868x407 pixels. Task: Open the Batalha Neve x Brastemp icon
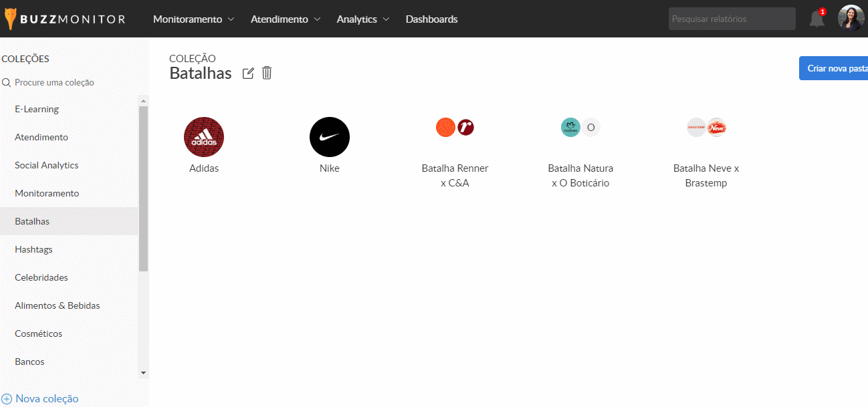[706, 127]
